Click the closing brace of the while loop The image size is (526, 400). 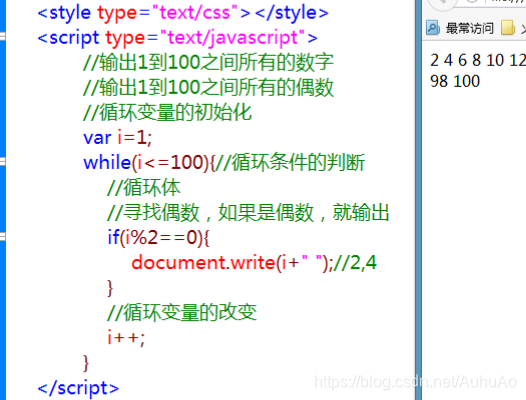click(86, 363)
